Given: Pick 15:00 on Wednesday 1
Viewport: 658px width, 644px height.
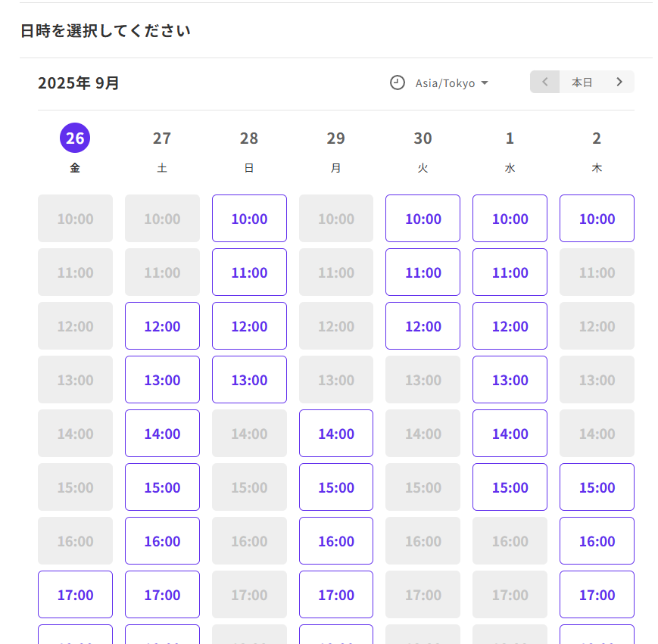Looking at the screenshot, I should tap(510, 487).
